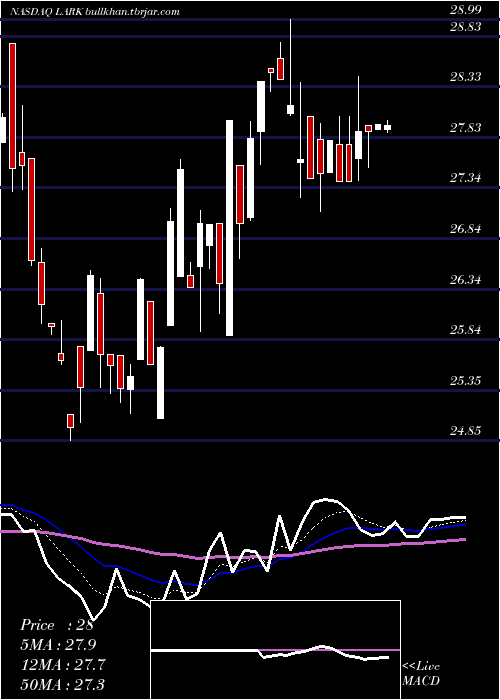Click the Price : 28 readout

tap(57, 625)
